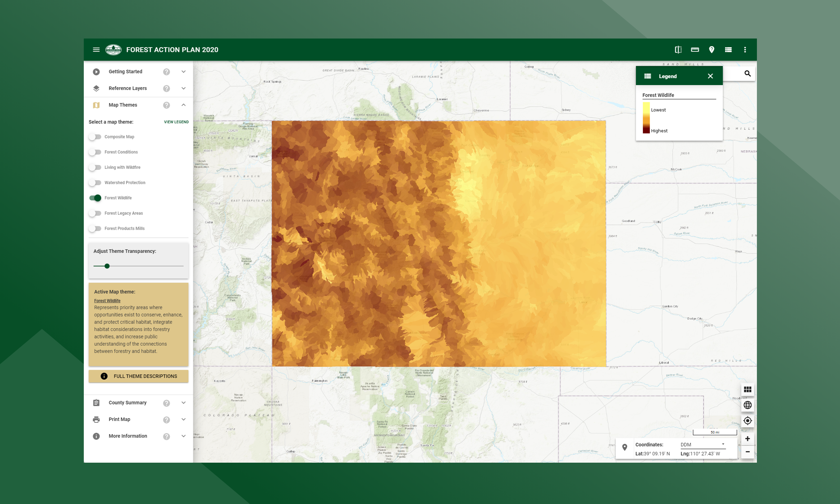This screenshot has width=840, height=504.
Task: Turn on Forest Legacy Areas toggle
Action: 95,213
